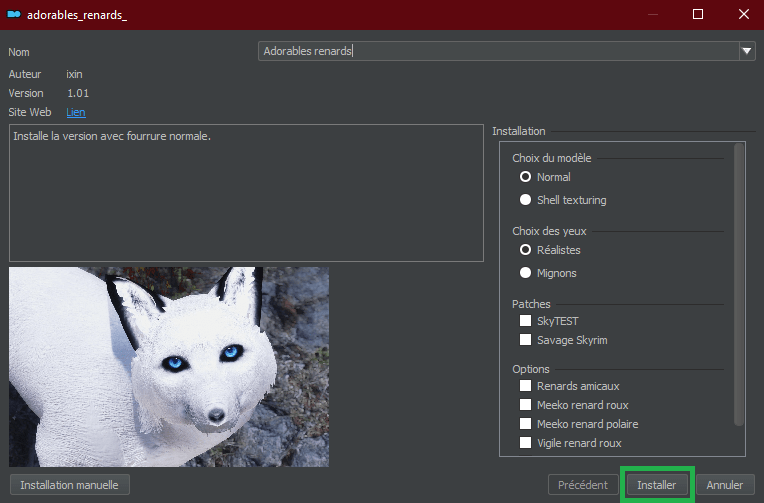This screenshot has width=764, height=503.
Task: Toggle Renards amicaux option
Action: [526, 386]
